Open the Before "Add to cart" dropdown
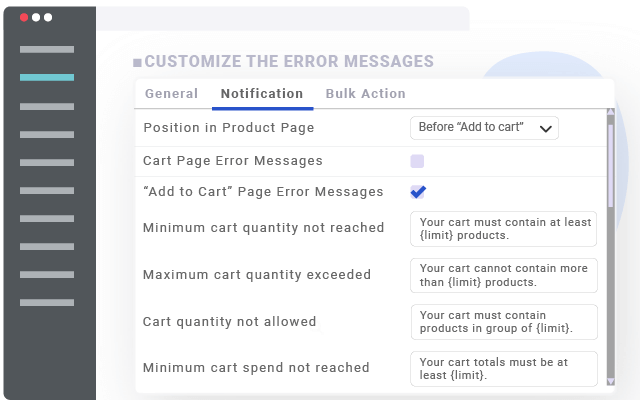This screenshot has width=640, height=400. [484, 128]
